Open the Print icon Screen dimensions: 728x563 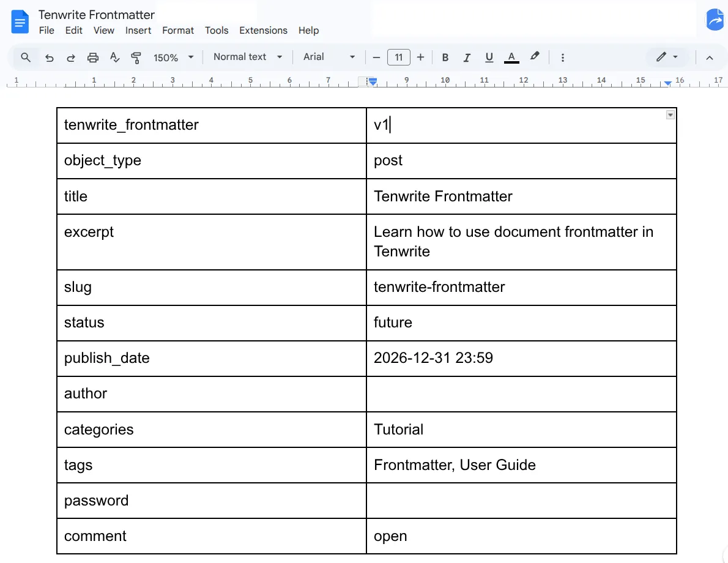[x=92, y=57]
